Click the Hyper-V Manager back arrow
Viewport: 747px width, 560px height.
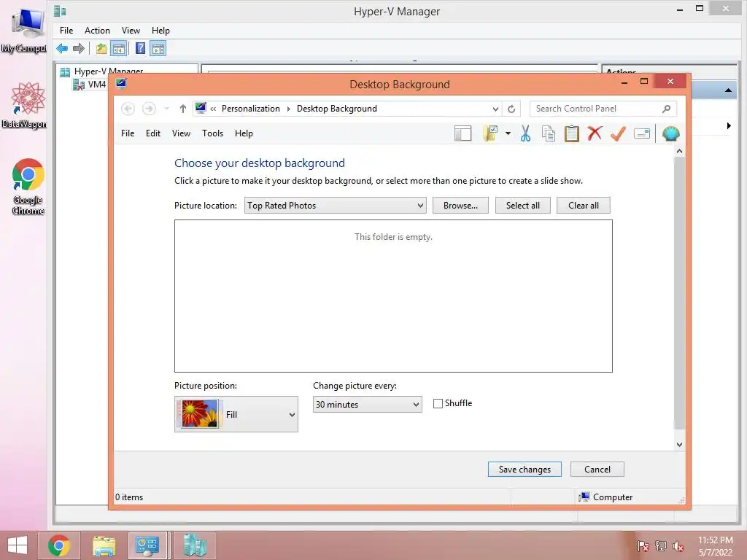pos(62,48)
